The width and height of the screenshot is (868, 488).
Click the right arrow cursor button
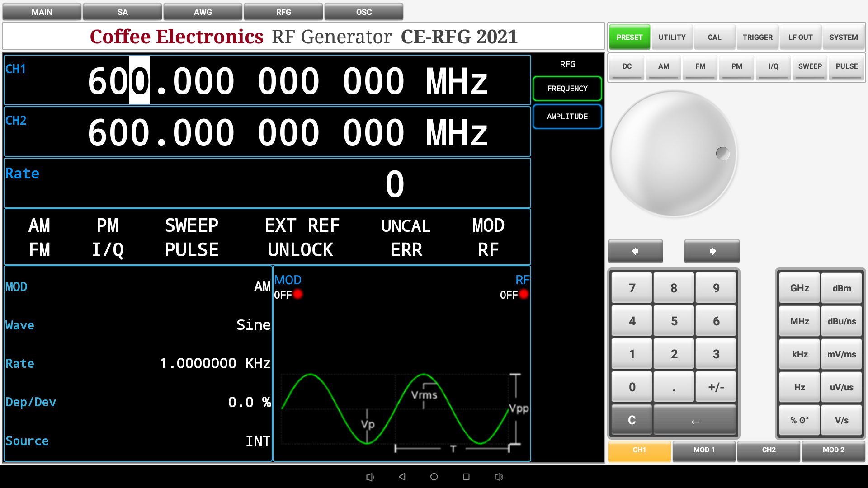point(712,251)
